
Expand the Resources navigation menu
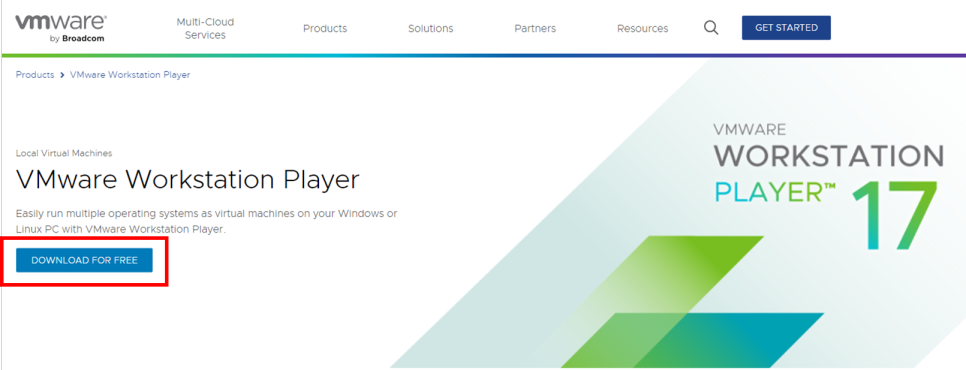pyautogui.click(x=643, y=28)
